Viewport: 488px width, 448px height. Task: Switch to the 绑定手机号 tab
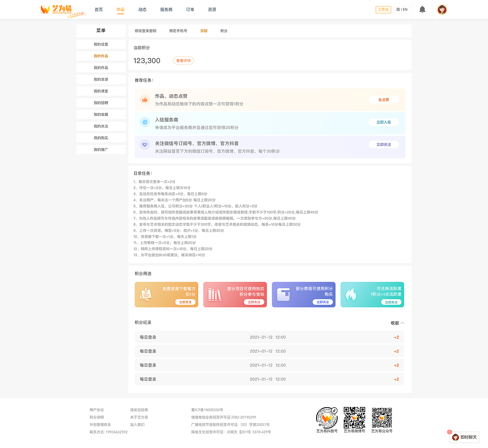click(178, 31)
